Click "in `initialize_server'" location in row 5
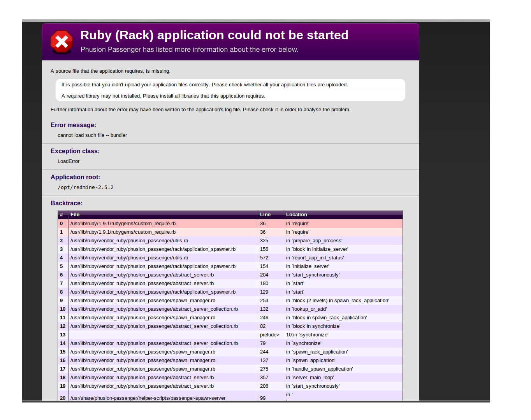This screenshot has height=420, width=531. pyautogui.click(x=308, y=266)
